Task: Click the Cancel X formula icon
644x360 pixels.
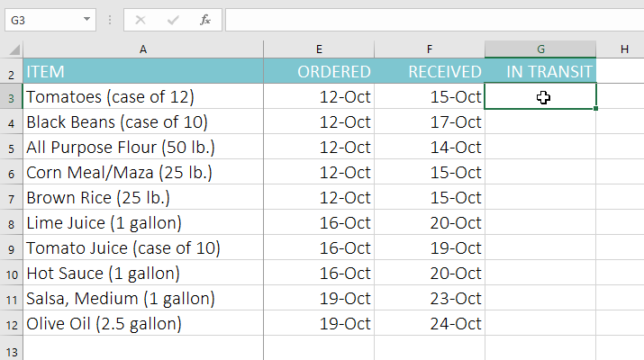Action: coord(141,19)
